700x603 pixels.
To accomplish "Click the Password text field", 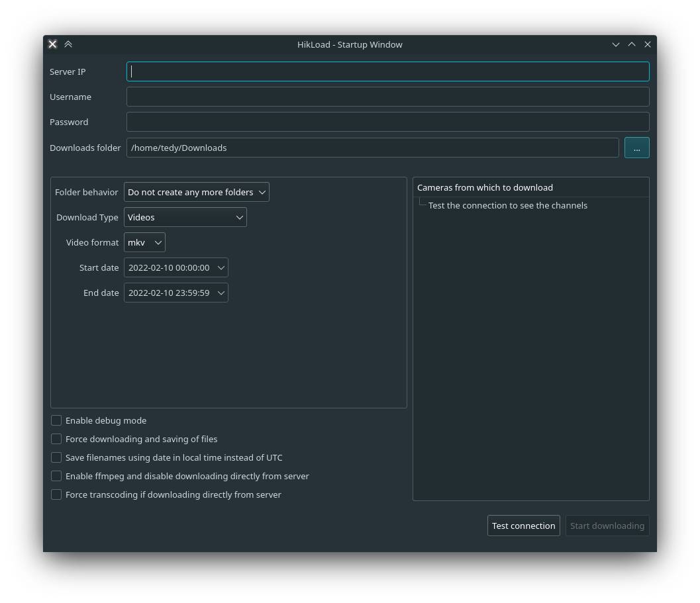I will point(387,122).
